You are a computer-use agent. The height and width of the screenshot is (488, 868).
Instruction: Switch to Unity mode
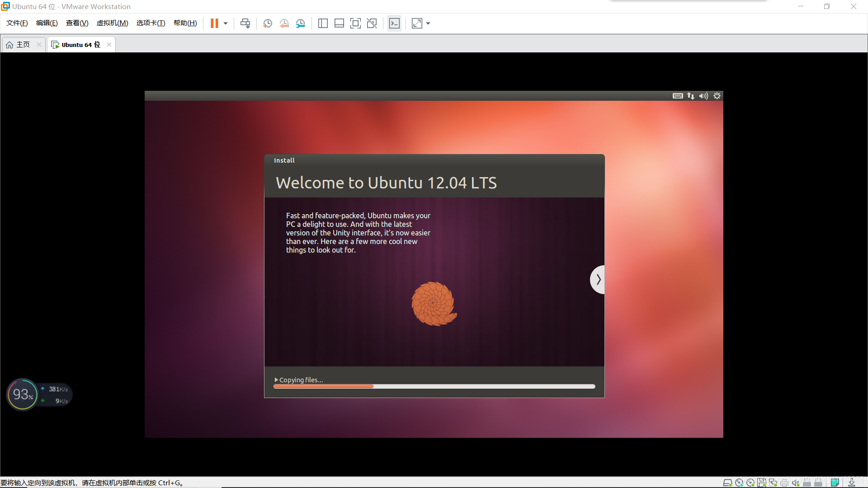point(372,23)
